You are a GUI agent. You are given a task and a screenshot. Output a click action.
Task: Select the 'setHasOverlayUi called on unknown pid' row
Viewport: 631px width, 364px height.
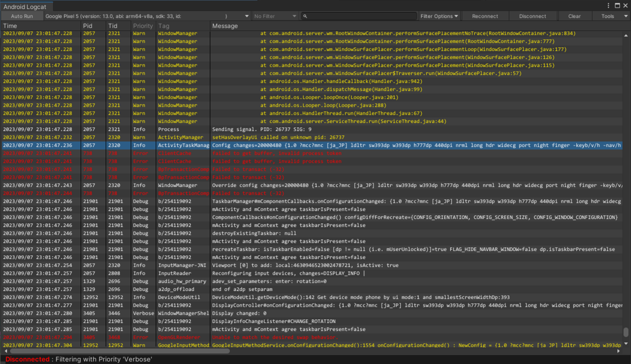tap(312, 137)
